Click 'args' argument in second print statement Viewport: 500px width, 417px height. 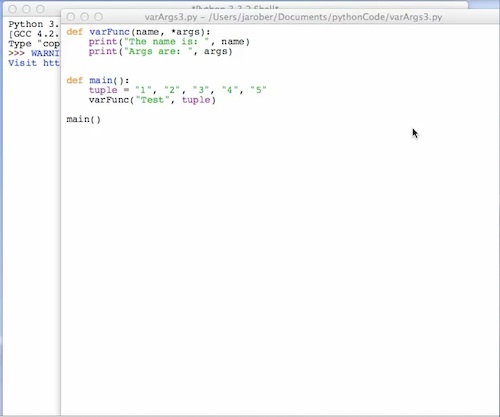pos(215,51)
